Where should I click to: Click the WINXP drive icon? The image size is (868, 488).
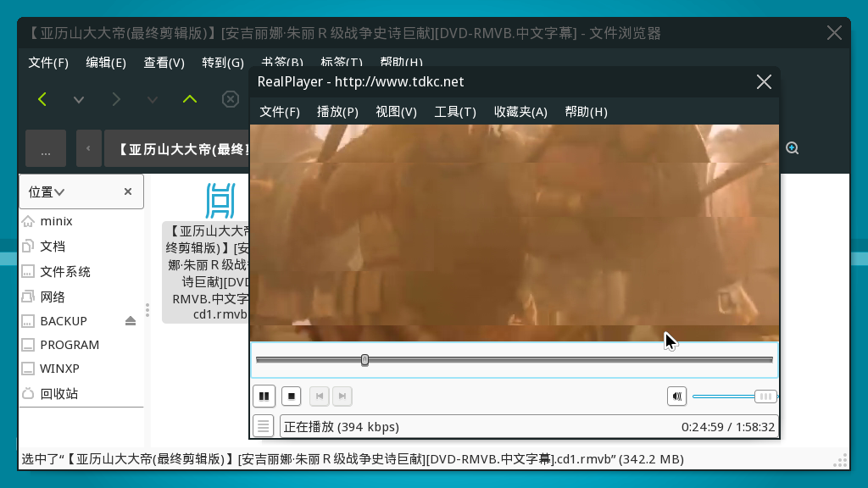28,369
